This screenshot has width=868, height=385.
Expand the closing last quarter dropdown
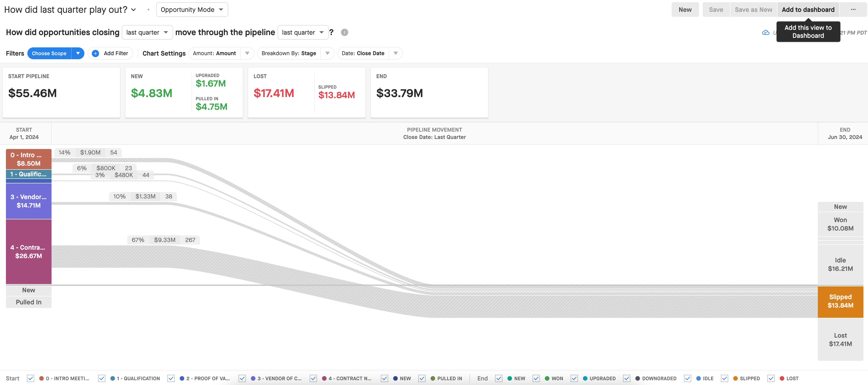click(147, 32)
